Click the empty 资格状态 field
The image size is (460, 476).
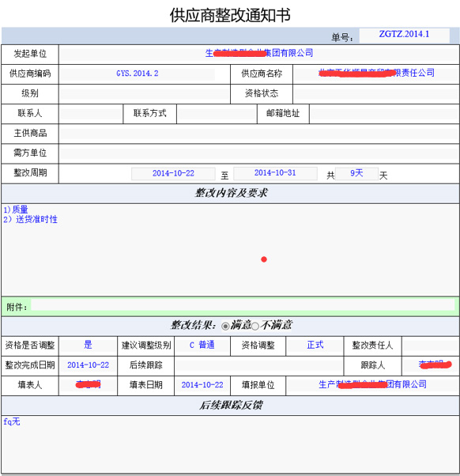click(376, 94)
